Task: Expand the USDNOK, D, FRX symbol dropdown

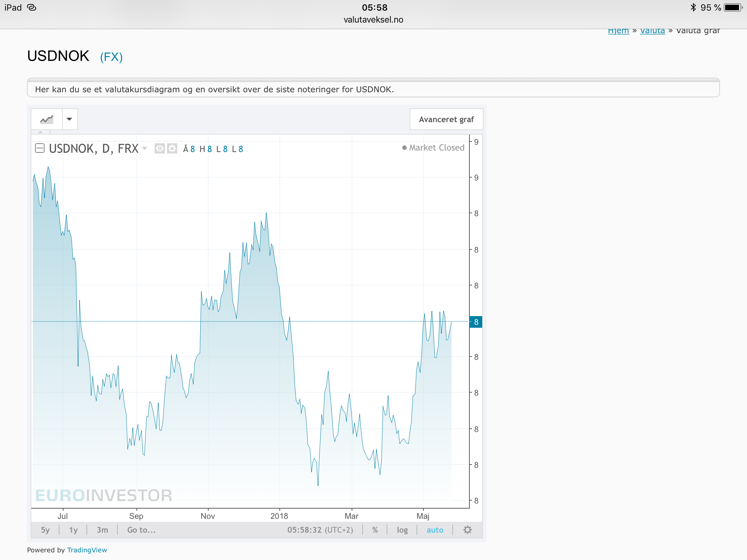Action: coord(145,148)
